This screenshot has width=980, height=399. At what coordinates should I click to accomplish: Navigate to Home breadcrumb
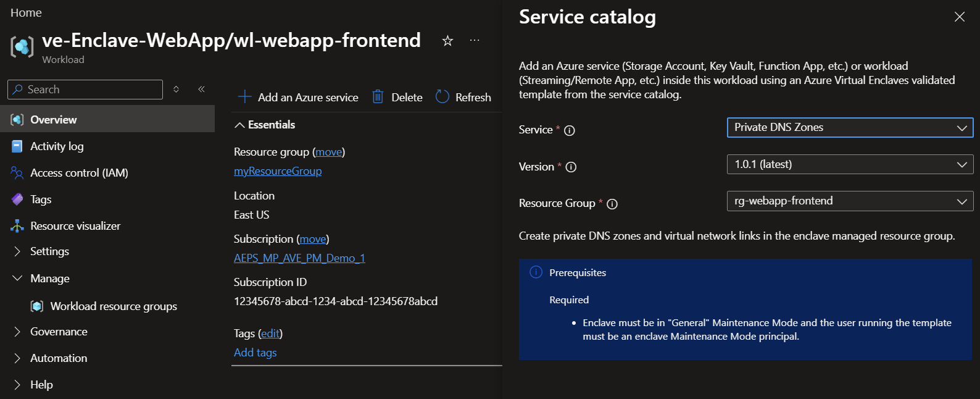point(26,13)
